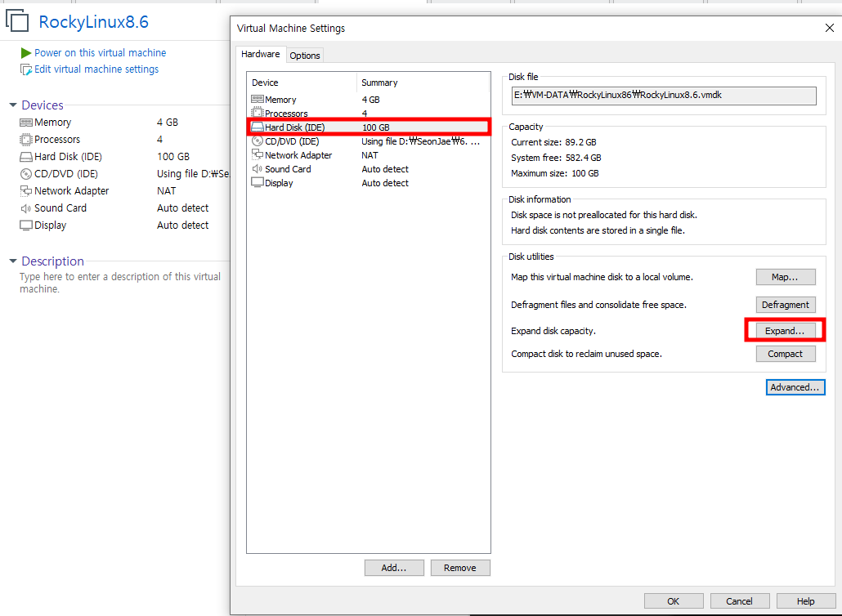The image size is (842, 616).
Task: Click Display monitor icon in the settings list
Action: pyautogui.click(x=258, y=182)
